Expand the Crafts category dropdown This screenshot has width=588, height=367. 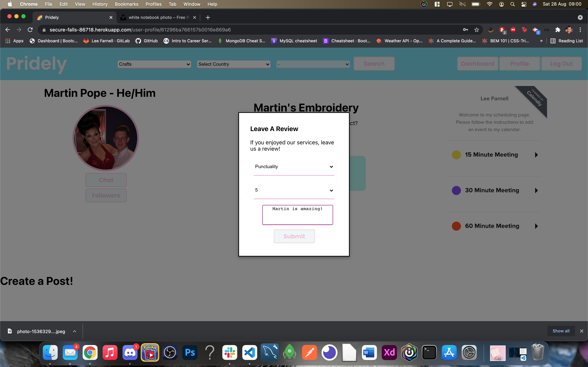(154, 64)
